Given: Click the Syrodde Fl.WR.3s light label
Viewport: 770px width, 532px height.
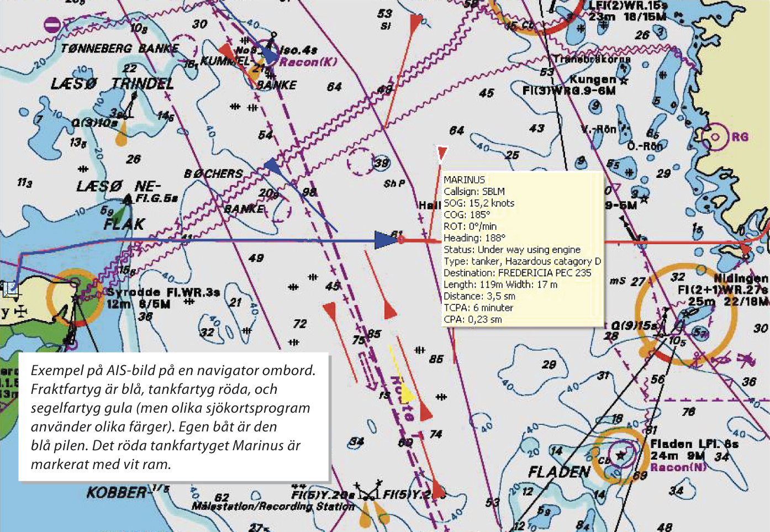Looking at the screenshot, I should pyautogui.click(x=163, y=292).
